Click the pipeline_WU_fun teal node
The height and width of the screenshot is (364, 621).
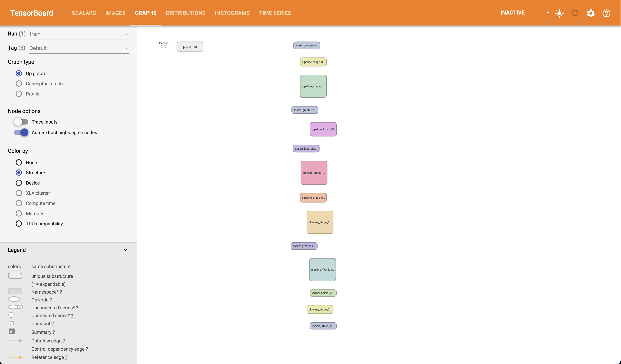[322, 269]
